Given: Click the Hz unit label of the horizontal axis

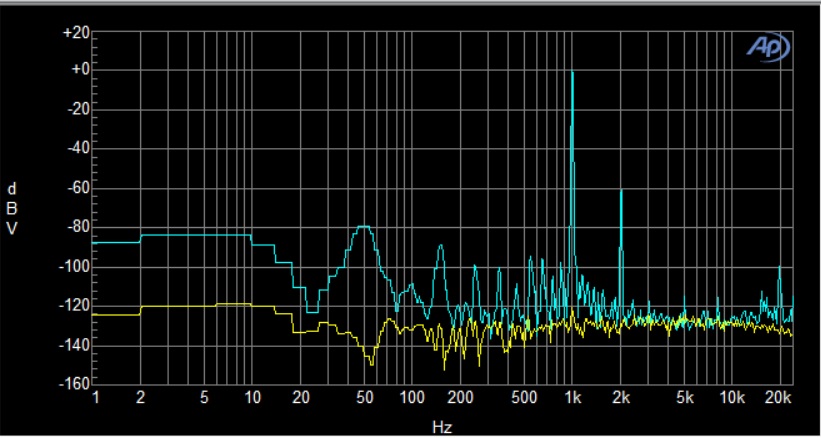Looking at the screenshot, I should [442, 427].
